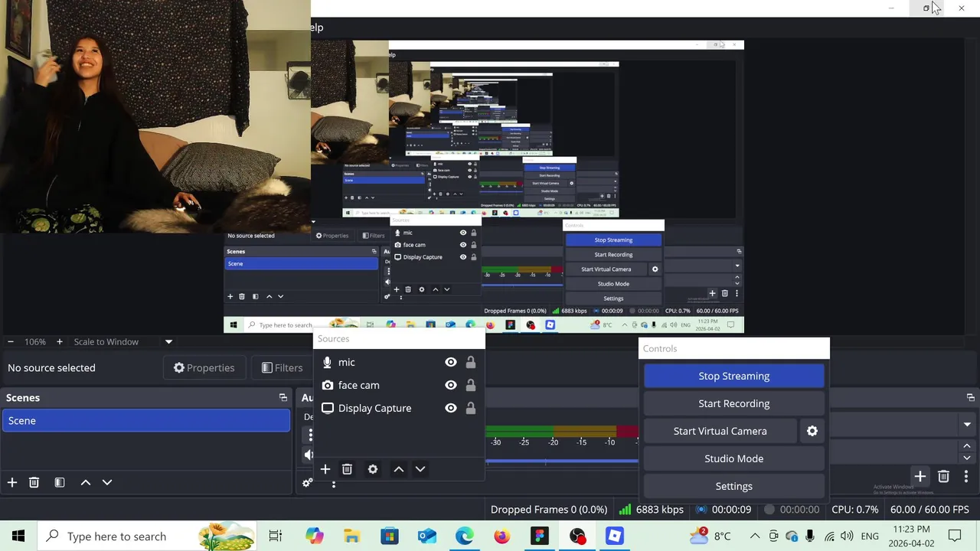Decrease transition duration with down arrow
The height and width of the screenshot is (551, 980).
(967, 458)
